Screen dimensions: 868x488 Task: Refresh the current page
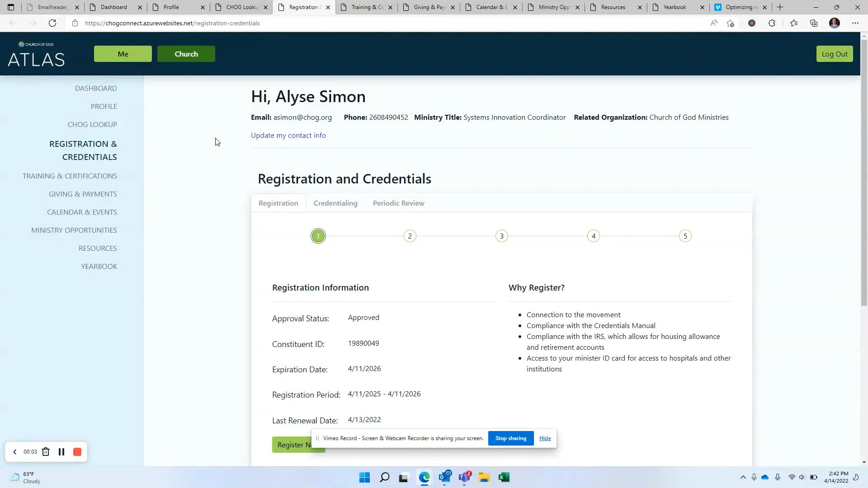pos(52,23)
